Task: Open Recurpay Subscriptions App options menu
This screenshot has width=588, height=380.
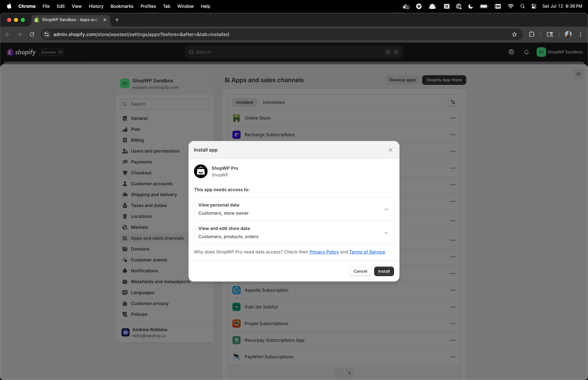Action: coord(453,340)
